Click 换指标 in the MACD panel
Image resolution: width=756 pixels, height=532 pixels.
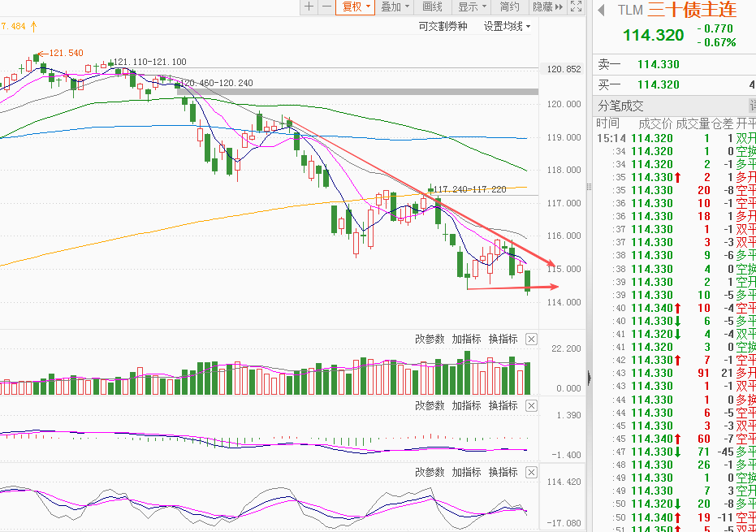[x=503, y=405]
